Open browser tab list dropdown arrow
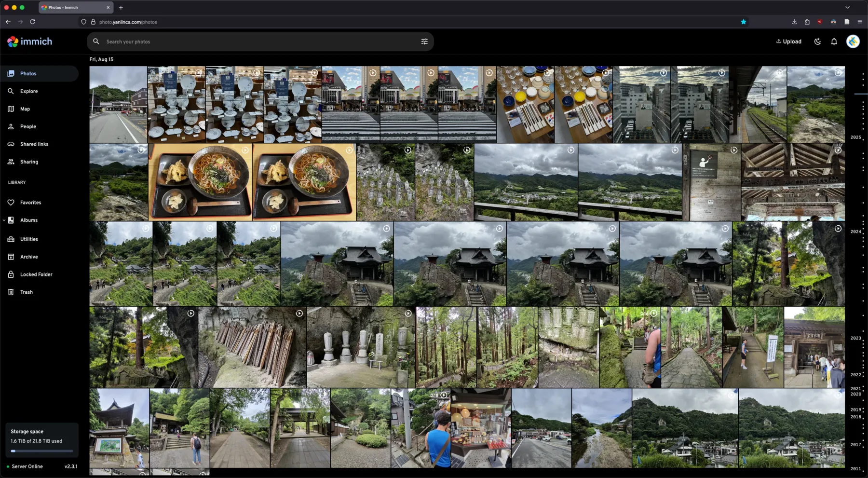Image resolution: width=868 pixels, height=478 pixels. (847, 7)
